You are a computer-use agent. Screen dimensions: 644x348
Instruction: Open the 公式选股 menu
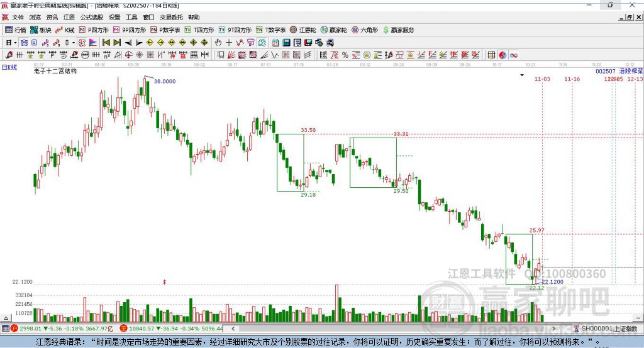pyautogui.click(x=92, y=17)
